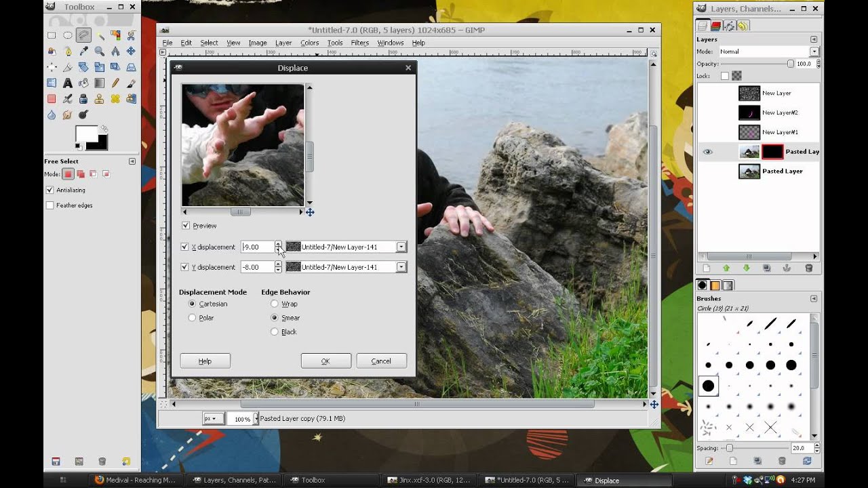Toggle the Y displacement checkbox
The width and height of the screenshot is (868, 488).
click(x=185, y=267)
